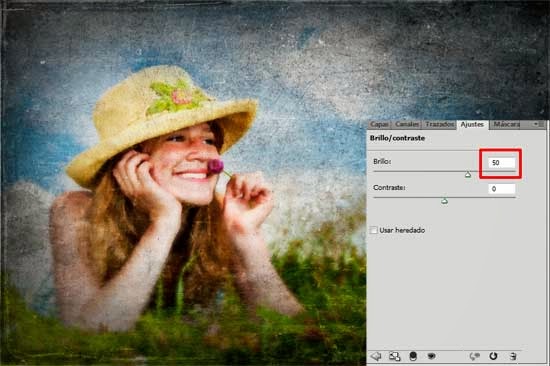Click the Brillo/contraste panel title
This screenshot has width=550, height=366.
(397, 138)
